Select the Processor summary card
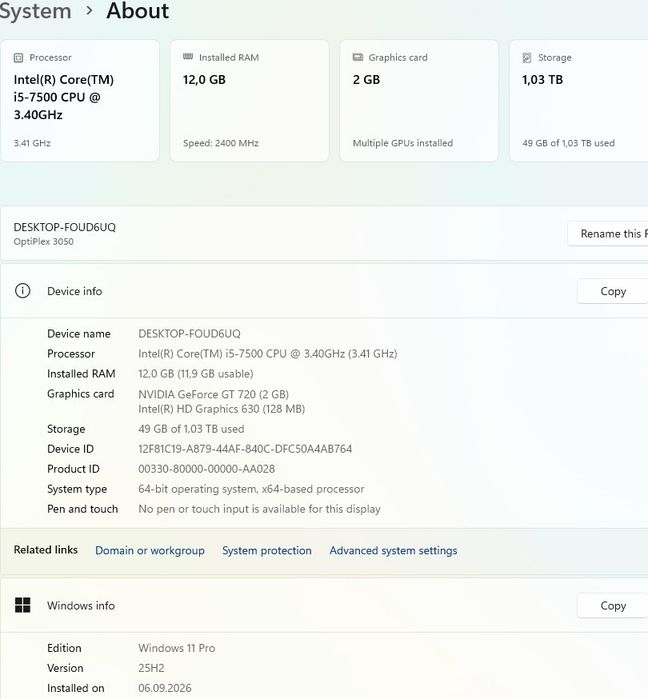This screenshot has height=699, width=648. point(80,101)
